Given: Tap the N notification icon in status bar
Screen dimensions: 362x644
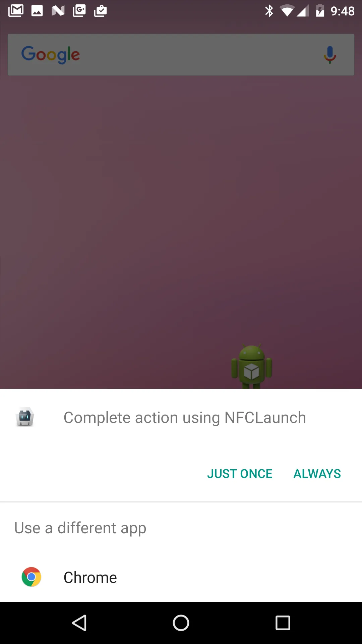Looking at the screenshot, I should [x=58, y=11].
